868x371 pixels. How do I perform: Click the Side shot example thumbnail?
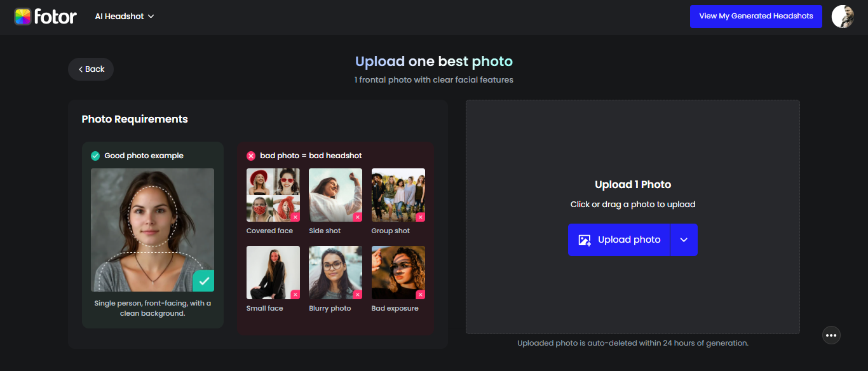(335, 194)
